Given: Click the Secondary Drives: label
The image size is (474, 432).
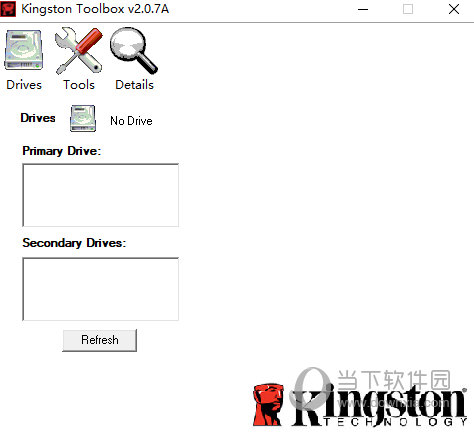Looking at the screenshot, I should (x=74, y=243).
